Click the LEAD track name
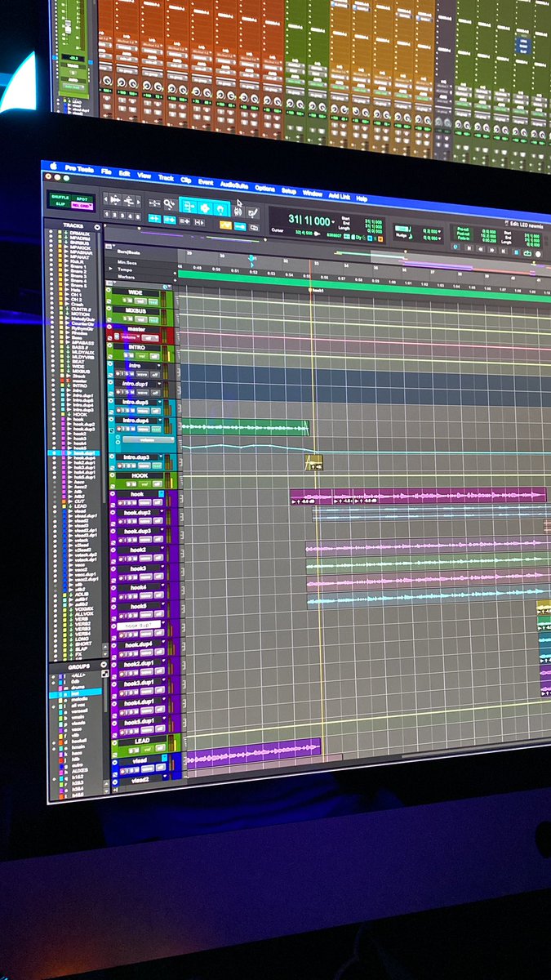Screen dimensions: 551x980 point(142,741)
